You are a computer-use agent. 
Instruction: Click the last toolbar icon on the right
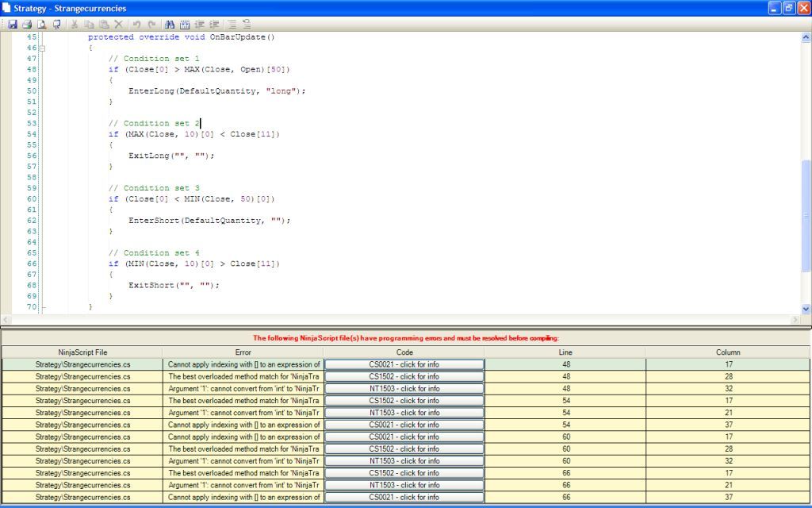tap(247, 24)
